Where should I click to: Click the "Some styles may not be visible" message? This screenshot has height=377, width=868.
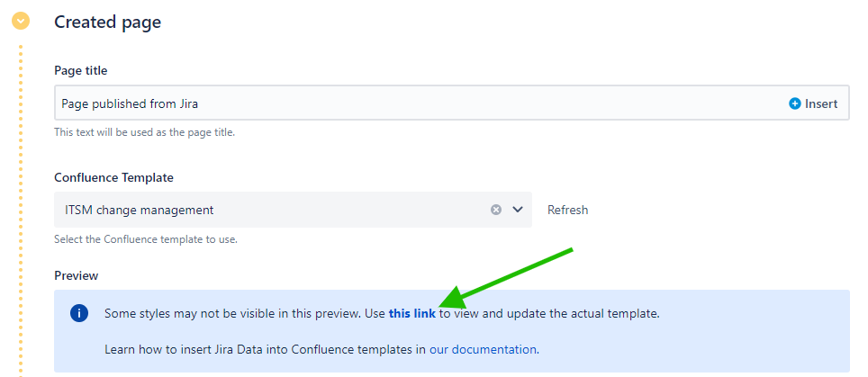click(243, 313)
